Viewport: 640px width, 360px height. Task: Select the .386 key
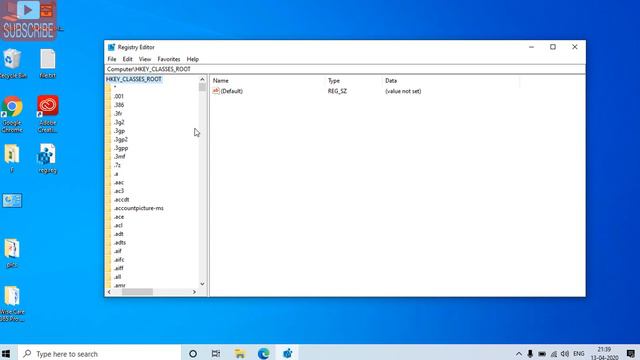point(119,105)
